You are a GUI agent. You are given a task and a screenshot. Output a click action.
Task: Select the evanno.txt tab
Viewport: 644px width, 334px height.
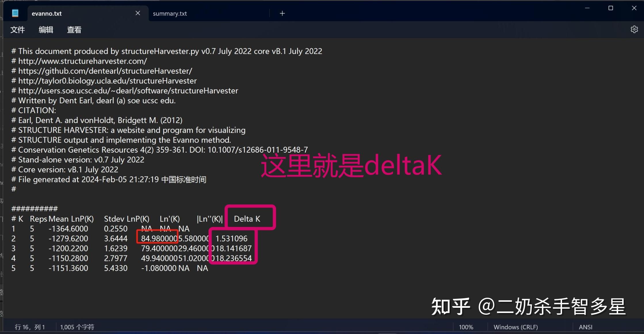[x=47, y=14]
